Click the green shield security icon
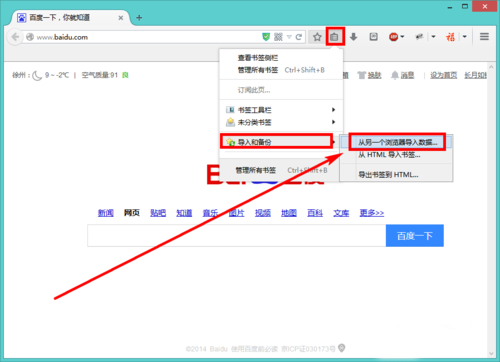 (266, 37)
